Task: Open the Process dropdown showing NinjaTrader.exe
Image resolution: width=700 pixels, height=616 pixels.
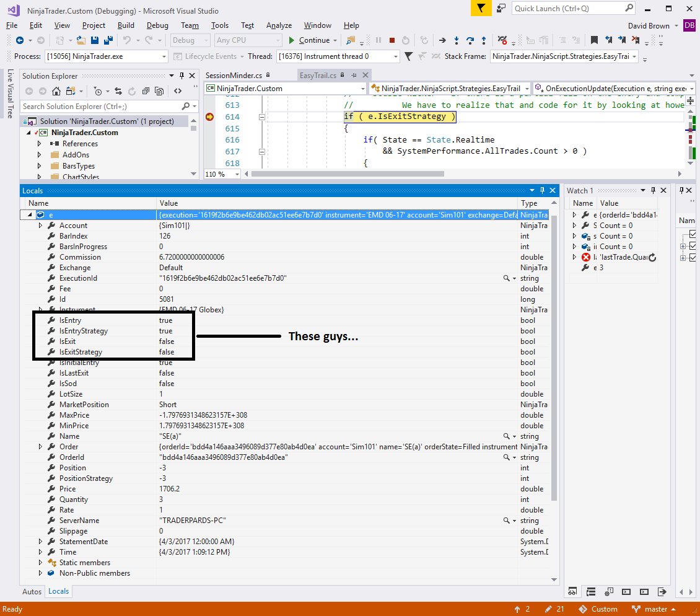Action: pos(164,56)
